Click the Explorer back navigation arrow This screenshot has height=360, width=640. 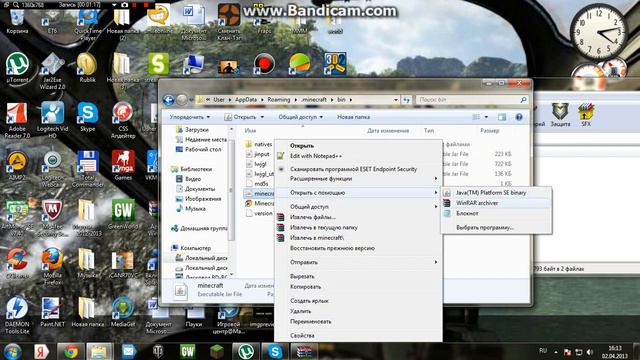[x=169, y=100]
